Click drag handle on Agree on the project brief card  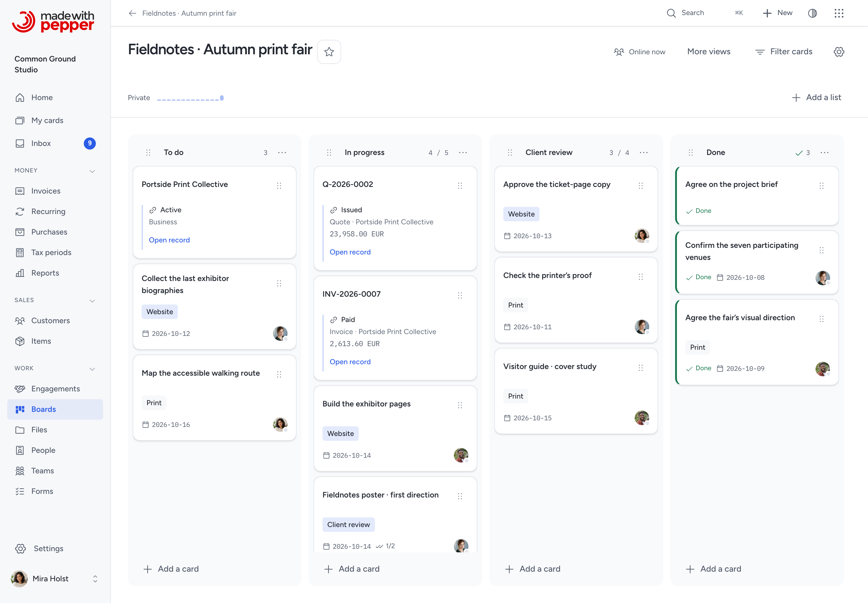[822, 185]
